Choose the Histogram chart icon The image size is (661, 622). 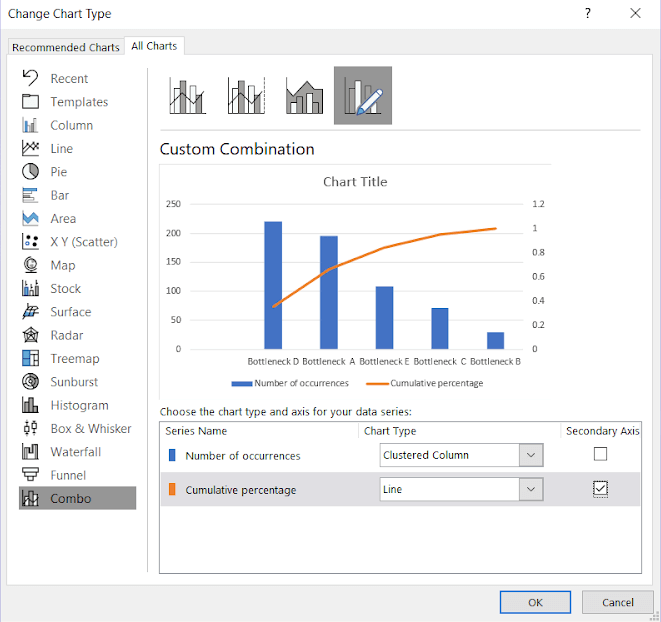tap(30, 405)
